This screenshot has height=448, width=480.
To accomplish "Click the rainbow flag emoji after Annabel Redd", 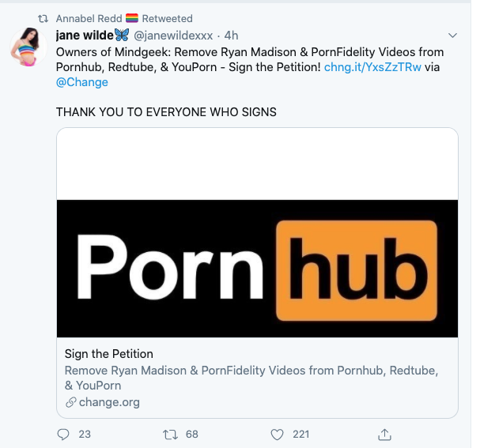I will (x=132, y=18).
